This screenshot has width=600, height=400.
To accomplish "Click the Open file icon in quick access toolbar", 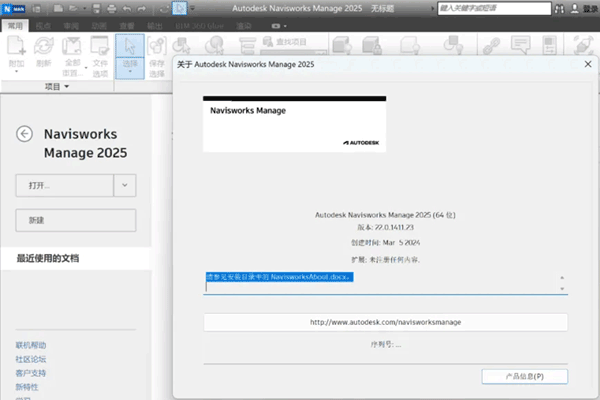I will click(x=73, y=8).
